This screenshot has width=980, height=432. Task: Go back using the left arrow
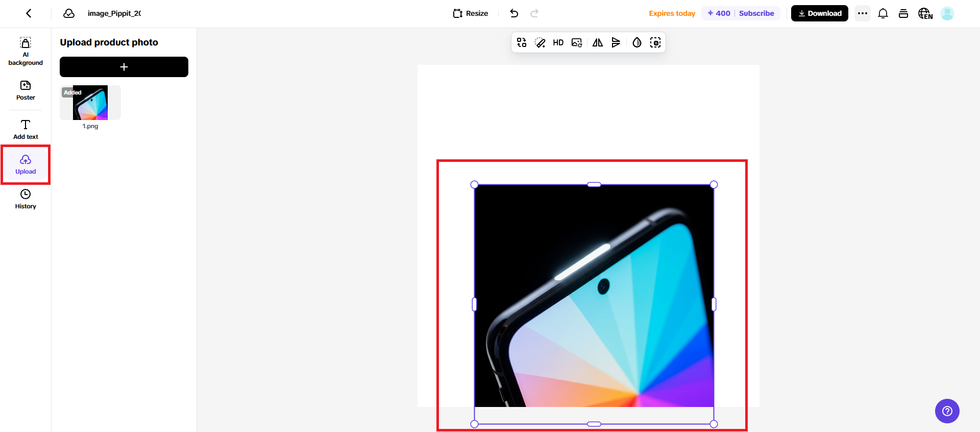[x=29, y=13]
